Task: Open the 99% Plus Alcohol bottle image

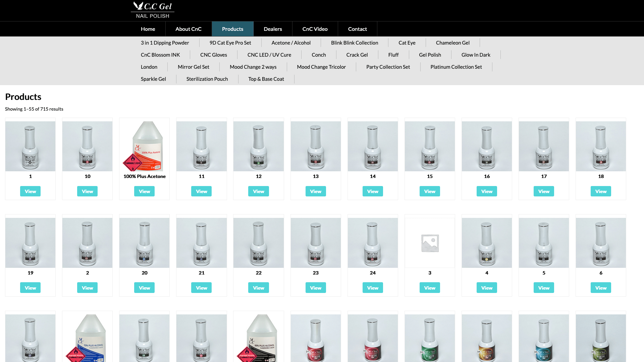Action: tap(259, 339)
